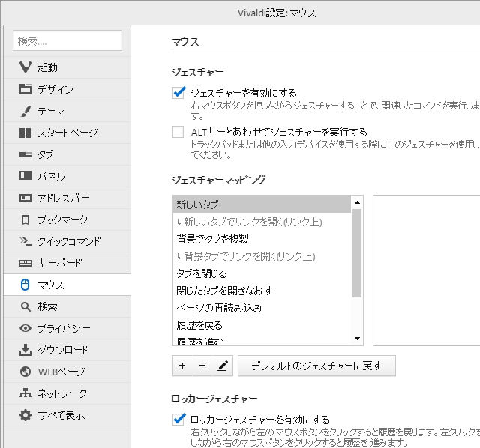The height and width of the screenshot is (448, 480).
Task: Open ダウンロード settings
Action: tap(67, 350)
